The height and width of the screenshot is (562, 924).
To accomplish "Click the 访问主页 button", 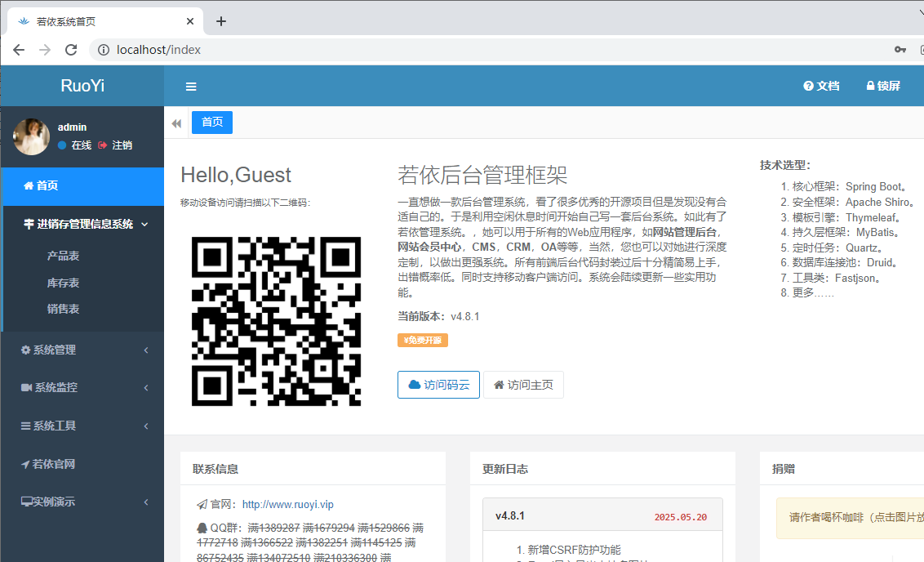I will pyautogui.click(x=523, y=385).
